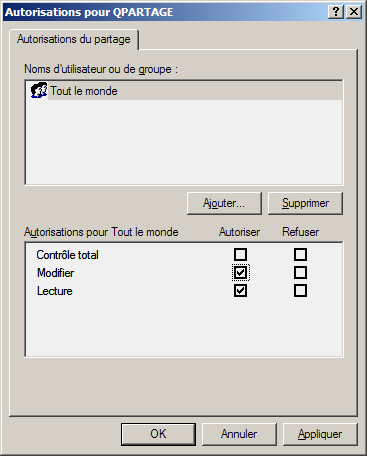
Task: Uncheck Autoriser for Modifier
Action: [x=240, y=273]
